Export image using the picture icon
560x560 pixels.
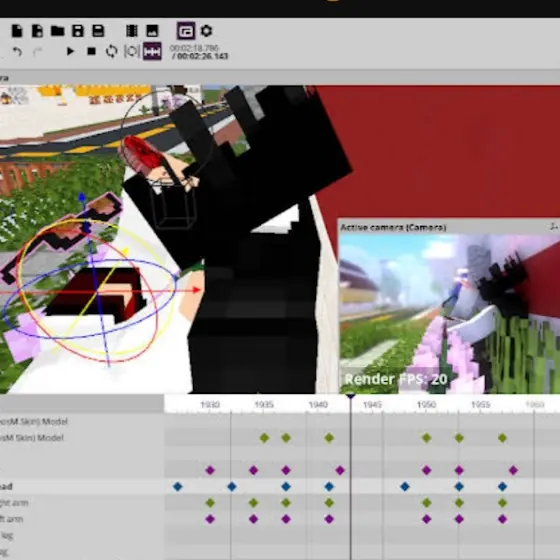click(152, 31)
